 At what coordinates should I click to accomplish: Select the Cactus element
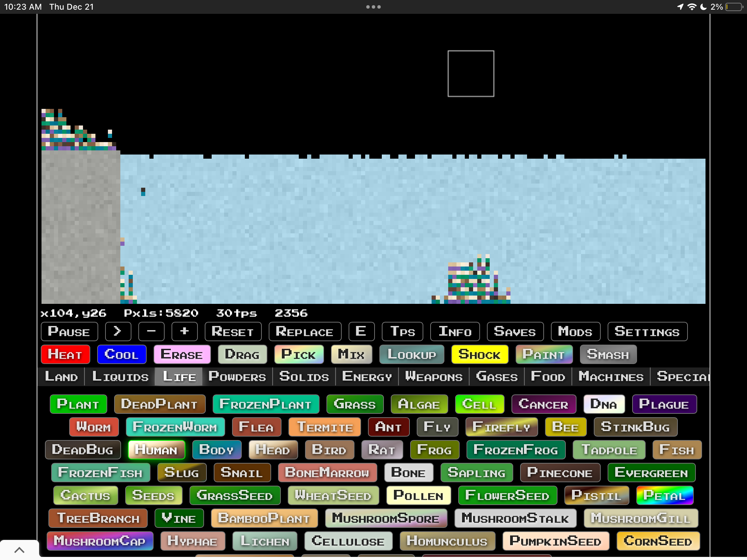[85, 495]
